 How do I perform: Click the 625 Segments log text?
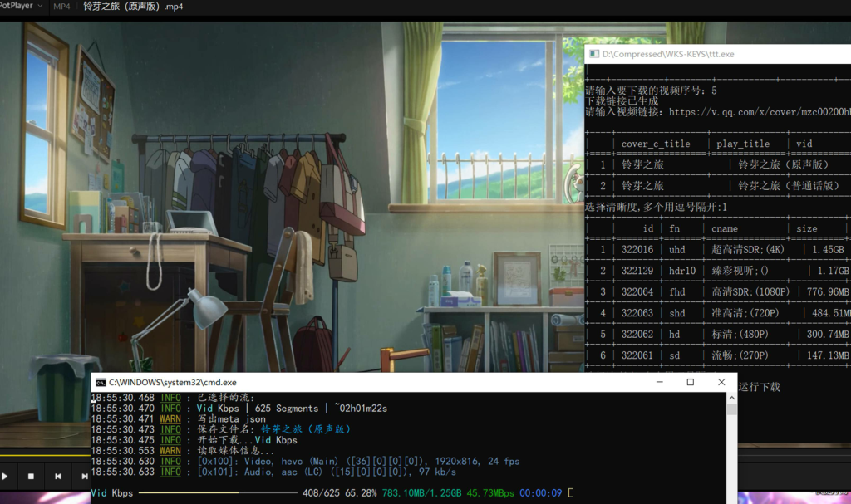click(287, 409)
